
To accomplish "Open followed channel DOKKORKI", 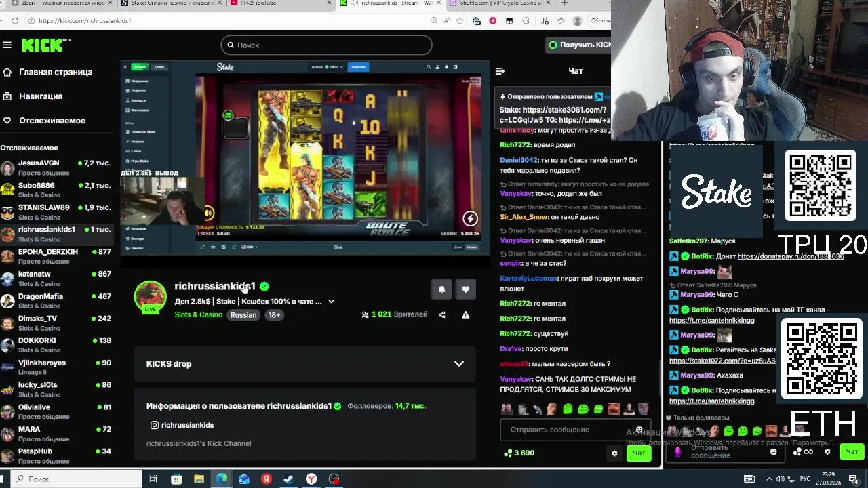I will point(56,345).
